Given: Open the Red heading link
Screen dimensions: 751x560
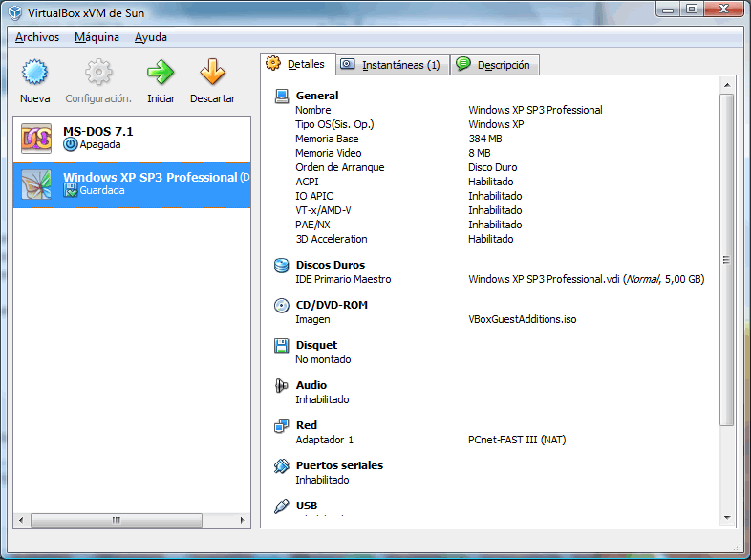Looking at the screenshot, I should pyautogui.click(x=307, y=425).
